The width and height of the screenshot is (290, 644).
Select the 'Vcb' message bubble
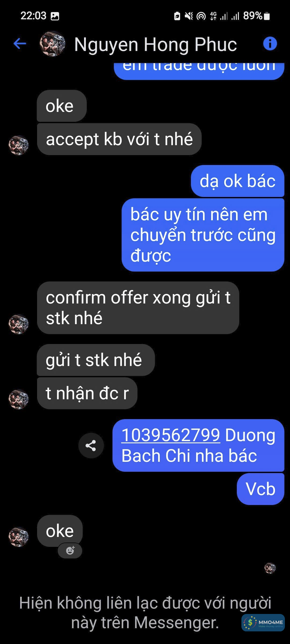tap(260, 489)
